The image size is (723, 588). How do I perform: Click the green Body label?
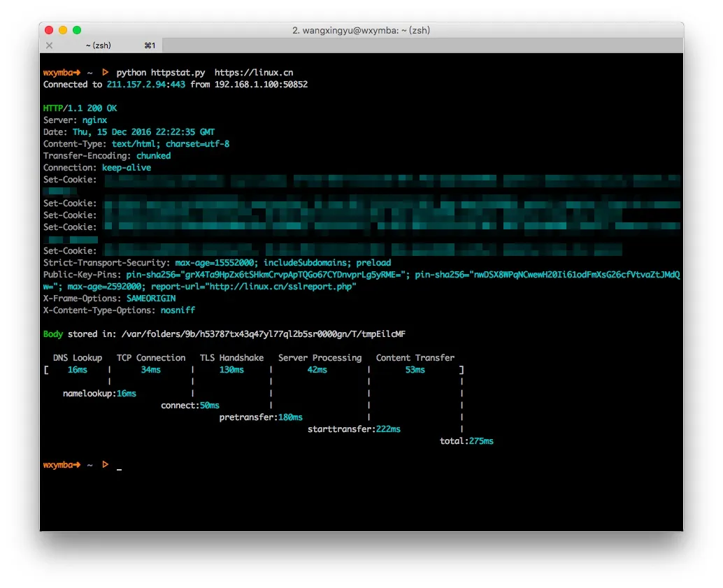point(53,334)
